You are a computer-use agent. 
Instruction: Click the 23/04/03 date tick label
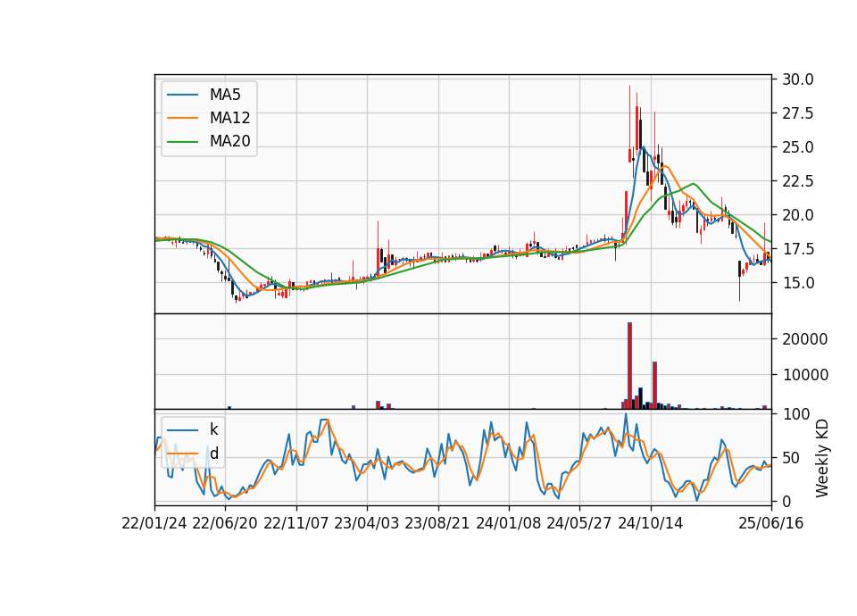click(x=367, y=524)
